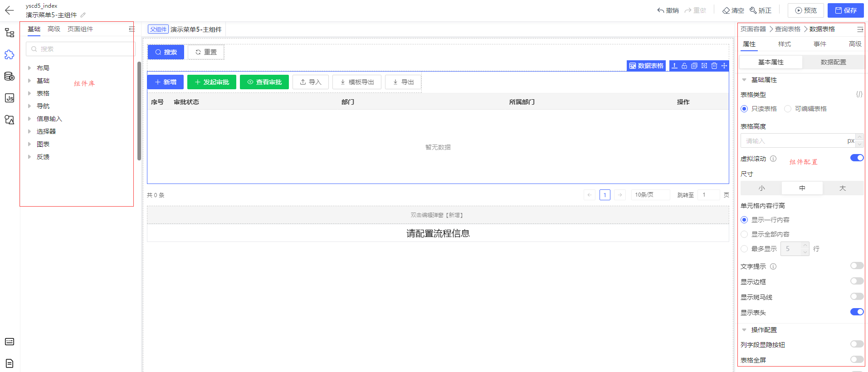This screenshot has width=868, height=372.
Task: Click green 发起审批 button
Action: coord(212,82)
